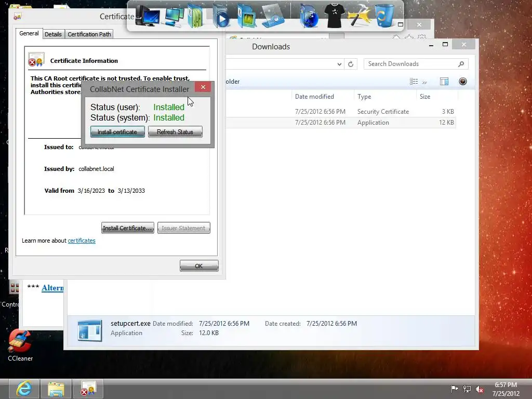Click the Certificate Information warning icon

coord(36,60)
